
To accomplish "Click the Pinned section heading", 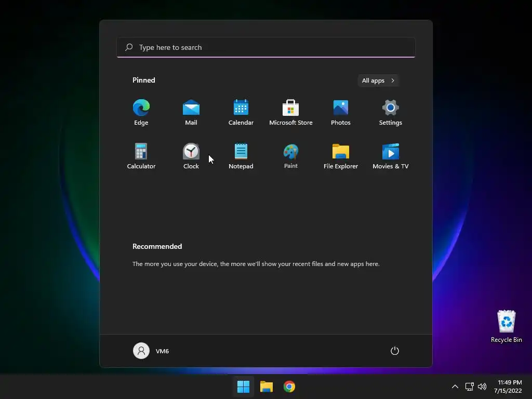I will pos(144,80).
